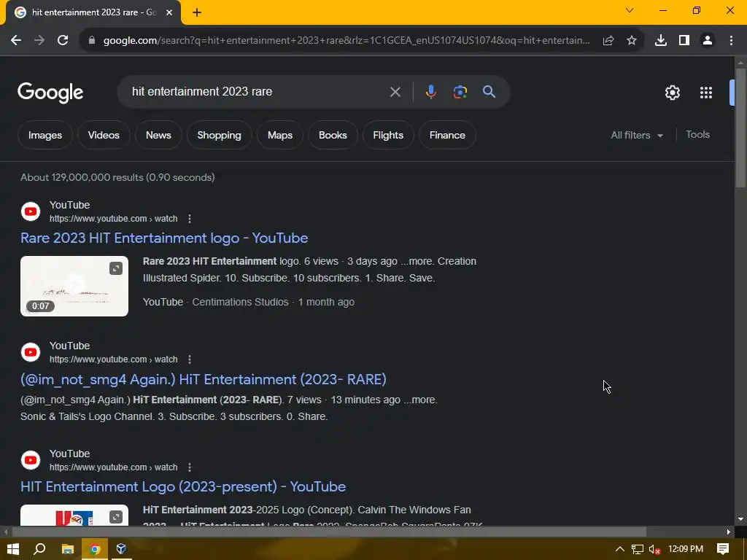Image resolution: width=747 pixels, height=560 pixels.
Task: Open the 12:09 PM clock
Action: point(686,549)
